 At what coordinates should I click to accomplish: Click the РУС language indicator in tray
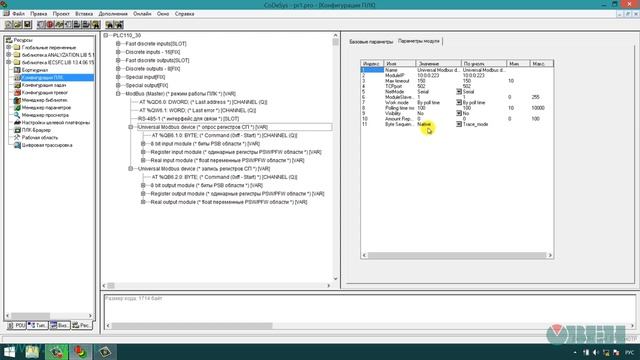point(629,352)
